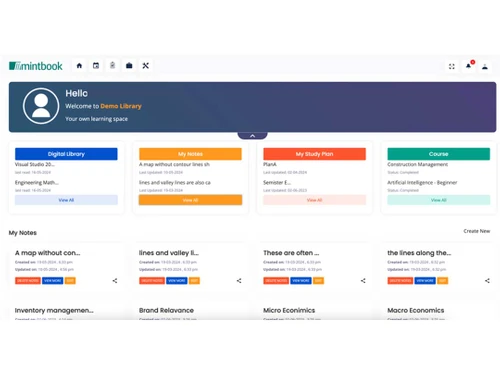Viewport: 500px width, 375px height.
Task: Open 'PlanA' study plan entry
Action: click(x=270, y=164)
